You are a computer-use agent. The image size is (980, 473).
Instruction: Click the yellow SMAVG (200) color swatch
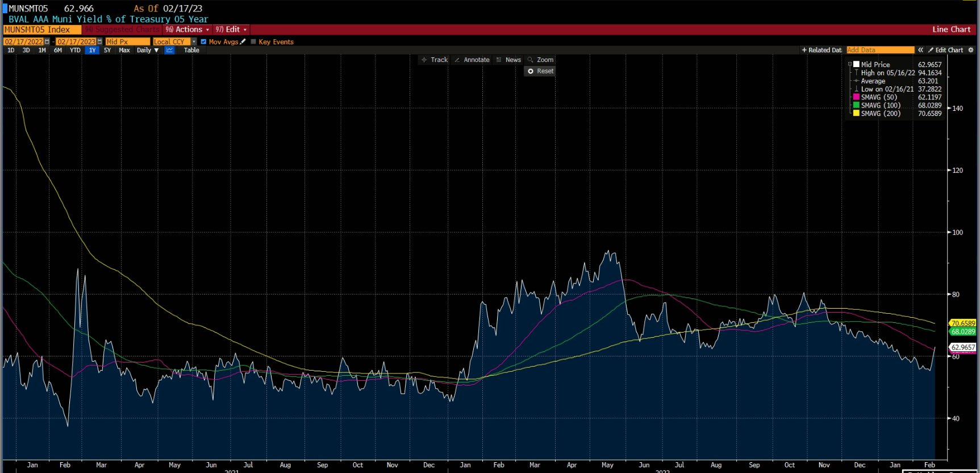(856, 113)
